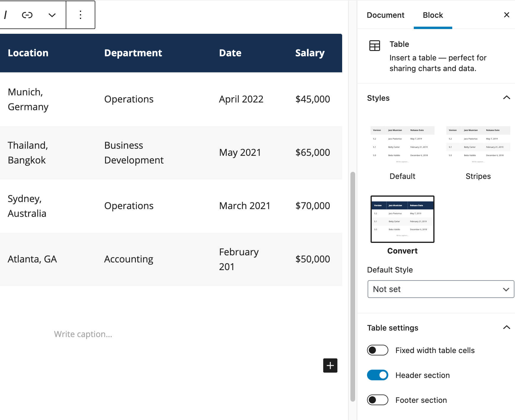Choose the Default table style thumbnail
The width and height of the screenshot is (515, 420).
tap(402, 145)
